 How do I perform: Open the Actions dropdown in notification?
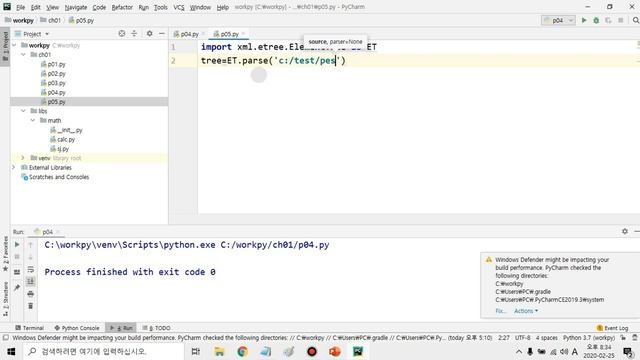(x=526, y=311)
